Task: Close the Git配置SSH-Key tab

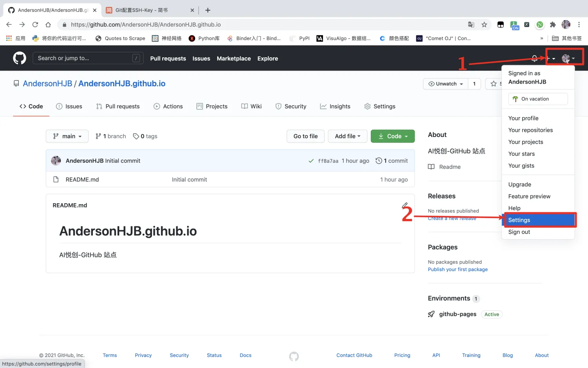Action: [x=192, y=10]
